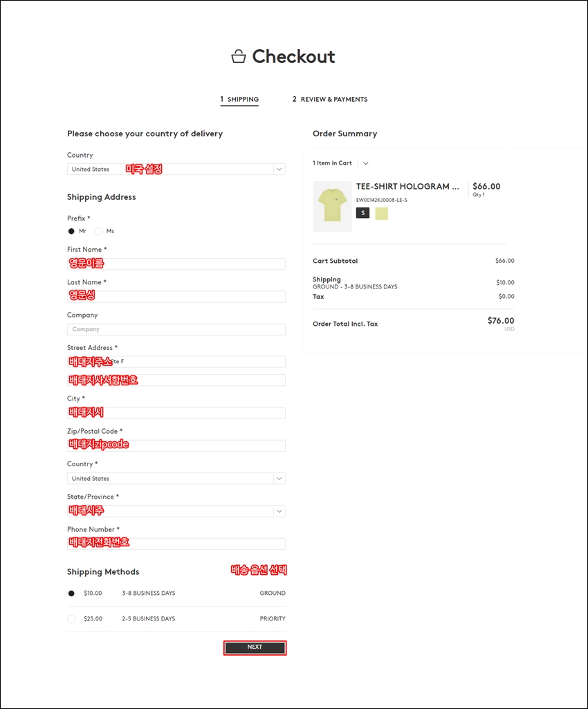Choose the $25.00 Priority shipping method
The image size is (588, 709).
pyautogui.click(x=71, y=619)
